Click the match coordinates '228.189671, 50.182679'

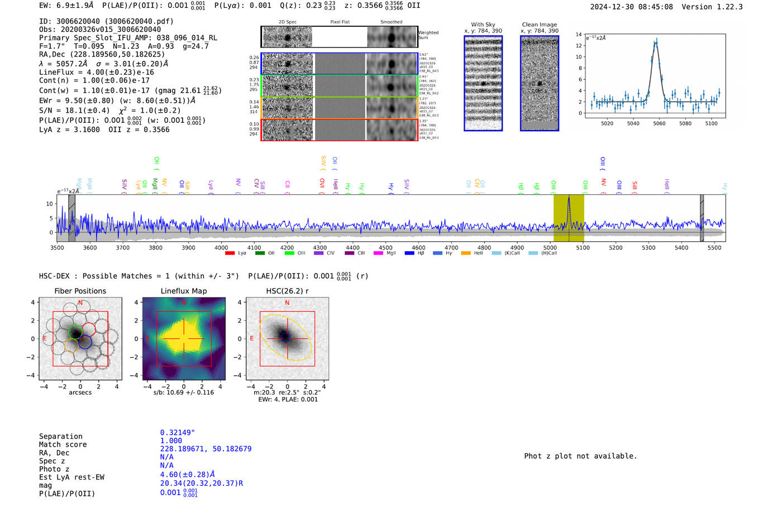(x=206, y=449)
